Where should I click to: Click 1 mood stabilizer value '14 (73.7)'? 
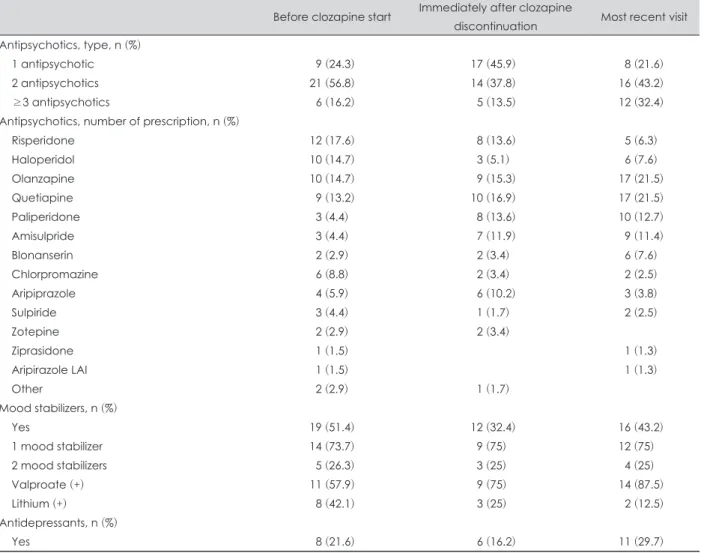332,446
